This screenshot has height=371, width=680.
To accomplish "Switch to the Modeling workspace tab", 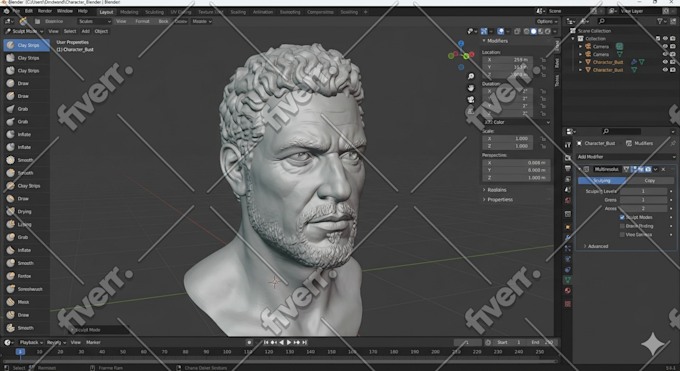I will click(129, 12).
